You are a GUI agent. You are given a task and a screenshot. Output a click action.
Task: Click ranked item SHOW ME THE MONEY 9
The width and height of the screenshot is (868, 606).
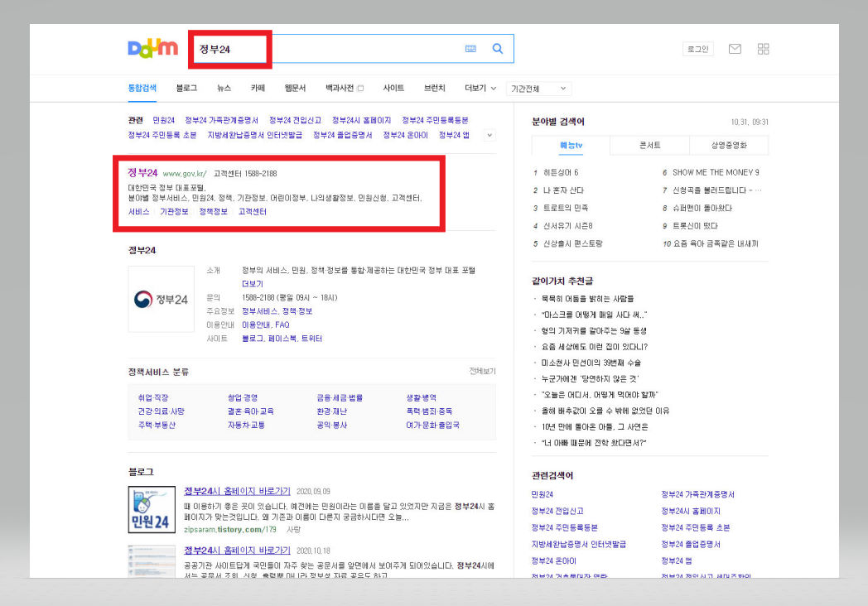coord(716,173)
